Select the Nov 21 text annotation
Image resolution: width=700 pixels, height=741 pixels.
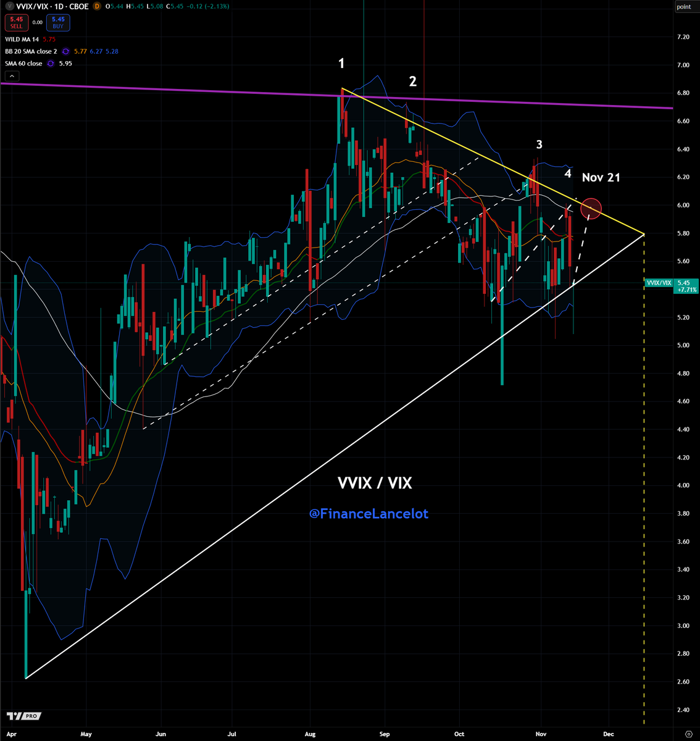pyautogui.click(x=601, y=177)
